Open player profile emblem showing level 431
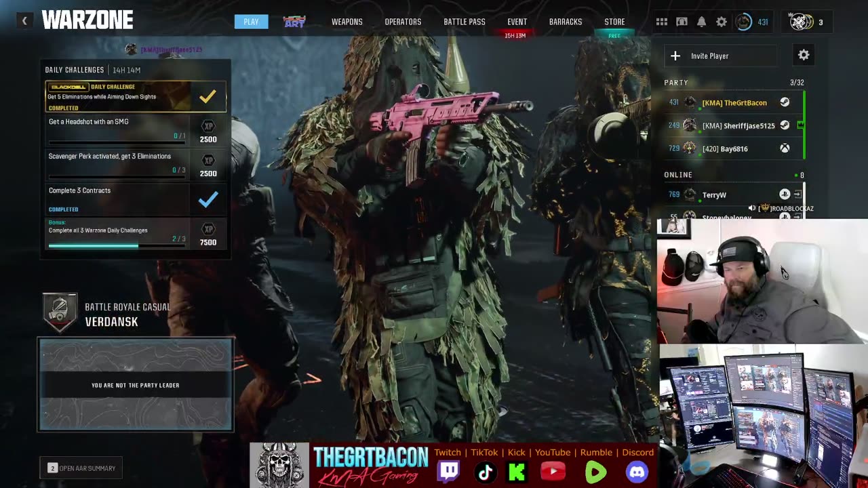The width and height of the screenshot is (868, 488). 744,22
